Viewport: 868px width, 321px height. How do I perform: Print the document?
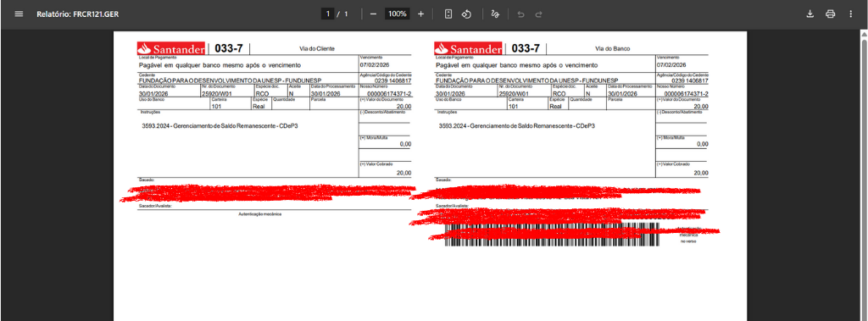click(x=831, y=14)
